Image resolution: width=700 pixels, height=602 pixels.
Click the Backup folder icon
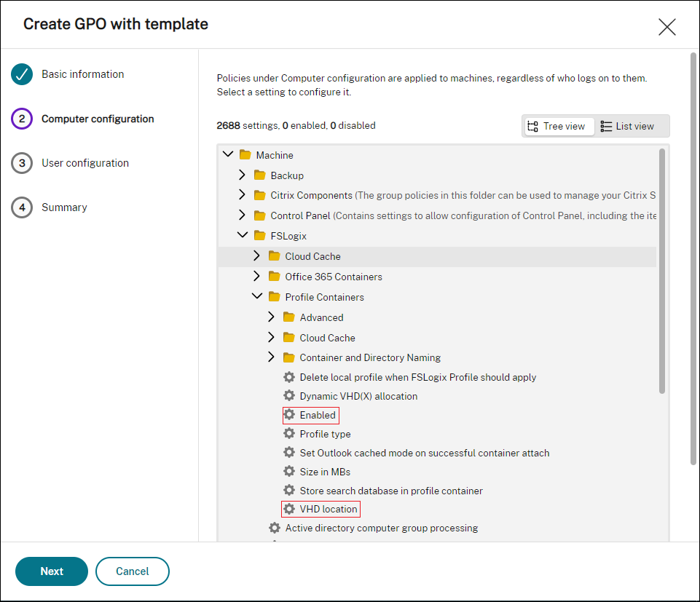pyautogui.click(x=259, y=175)
